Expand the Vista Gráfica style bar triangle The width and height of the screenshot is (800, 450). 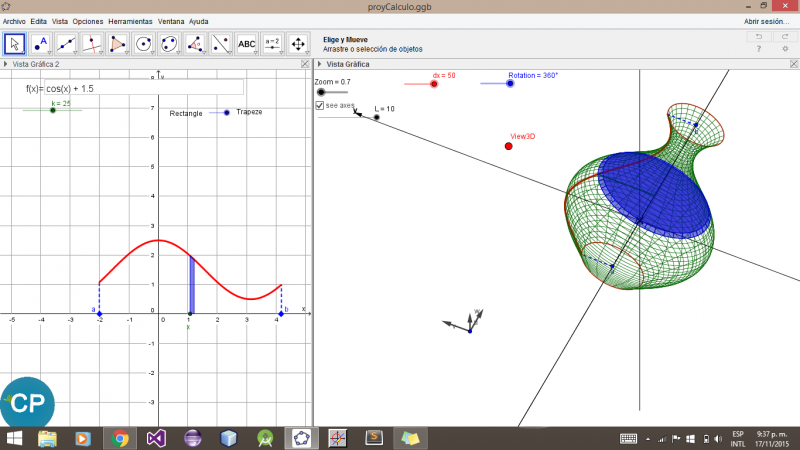coord(319,64)
